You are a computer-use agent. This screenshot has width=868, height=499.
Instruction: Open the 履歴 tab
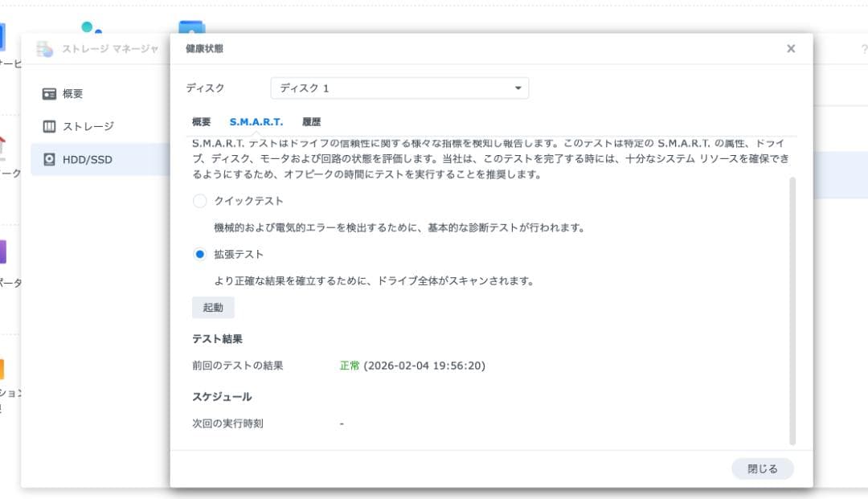[x=312, y=122]
